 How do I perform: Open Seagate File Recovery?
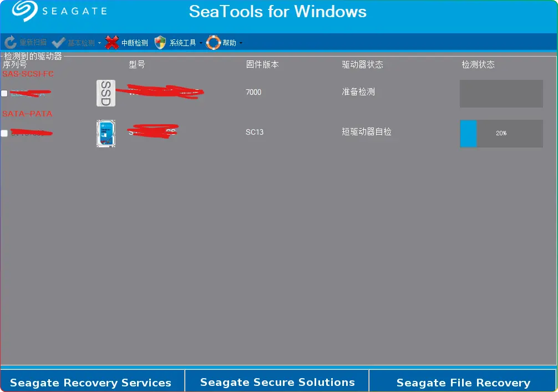pyautogui.click(x=463, y=381)
